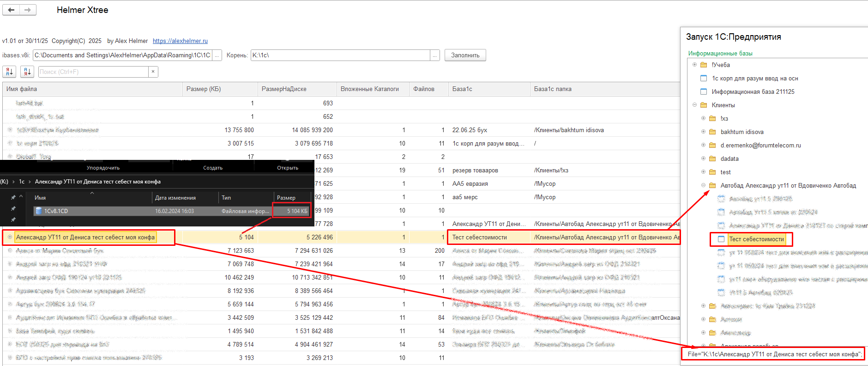Click into the Поиск search field
Viewport: 868px width, 366px height.
tap(92, 72)
